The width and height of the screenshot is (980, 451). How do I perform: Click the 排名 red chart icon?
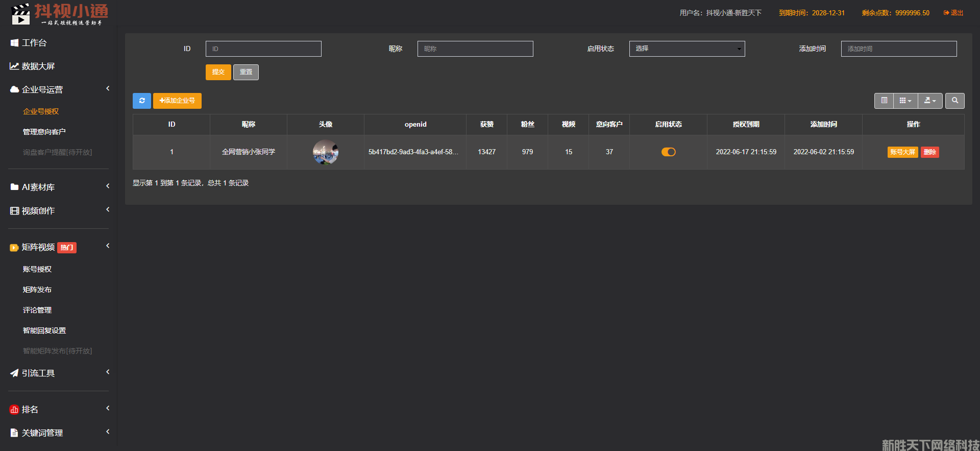pyautogui.click(x=14, y=410)
